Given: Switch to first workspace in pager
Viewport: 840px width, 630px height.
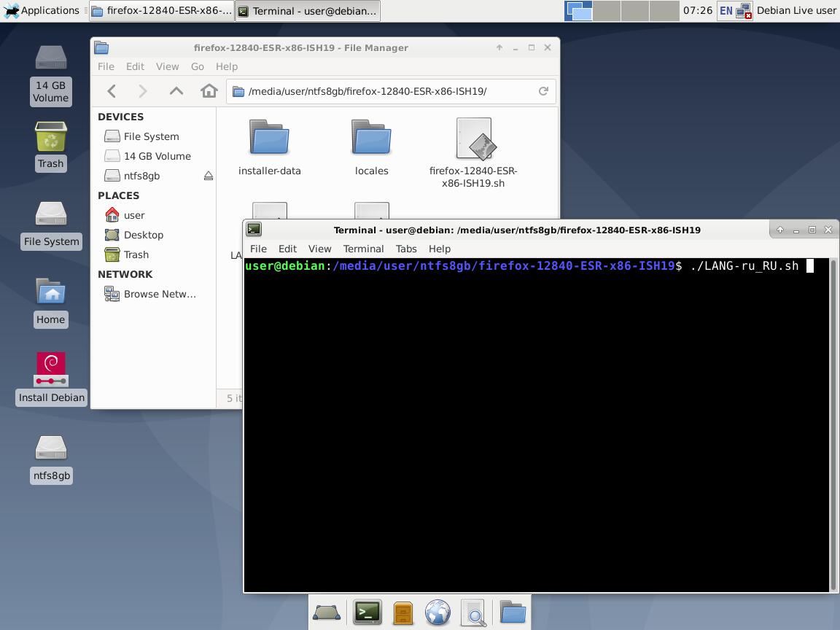Looking at the screenshot, I should point(578,11).
